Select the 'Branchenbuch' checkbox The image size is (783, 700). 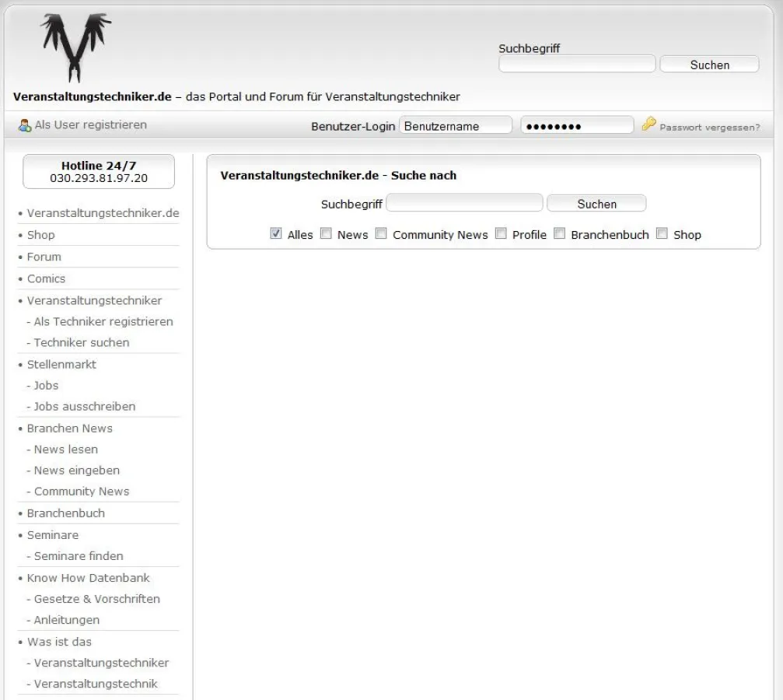pos(559,233)
